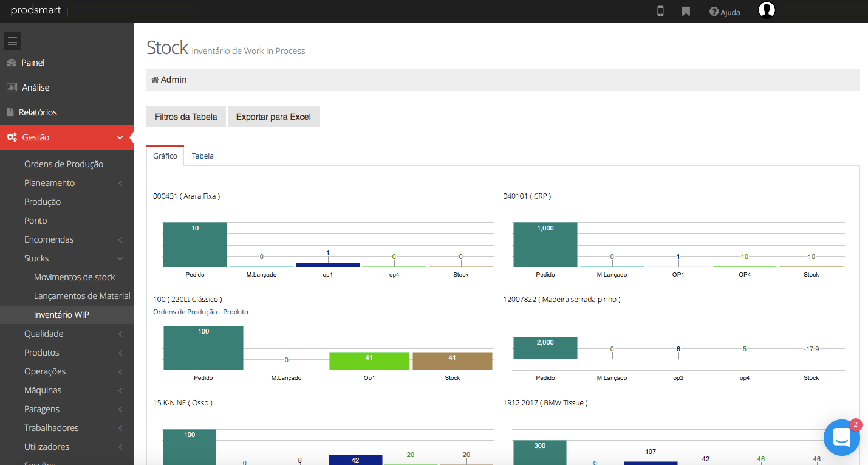Expand the Encomendas submenu arrow
The width and height of the screenshot is (868, 465).
[120, 240]
